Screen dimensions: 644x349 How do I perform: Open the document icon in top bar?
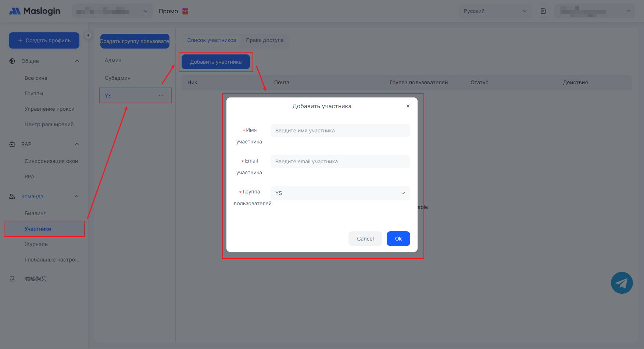pos(543,11)
